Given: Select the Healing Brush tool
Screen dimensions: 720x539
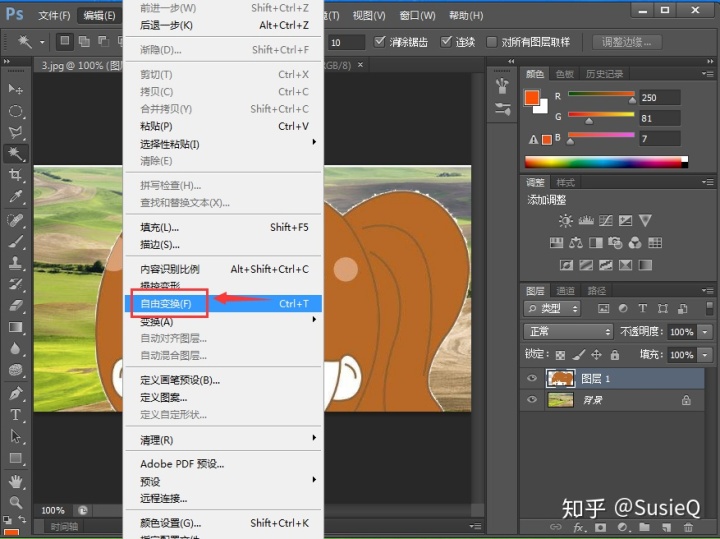Looking at the screenshot, I should pyautogui.click(x=15, y=220).
